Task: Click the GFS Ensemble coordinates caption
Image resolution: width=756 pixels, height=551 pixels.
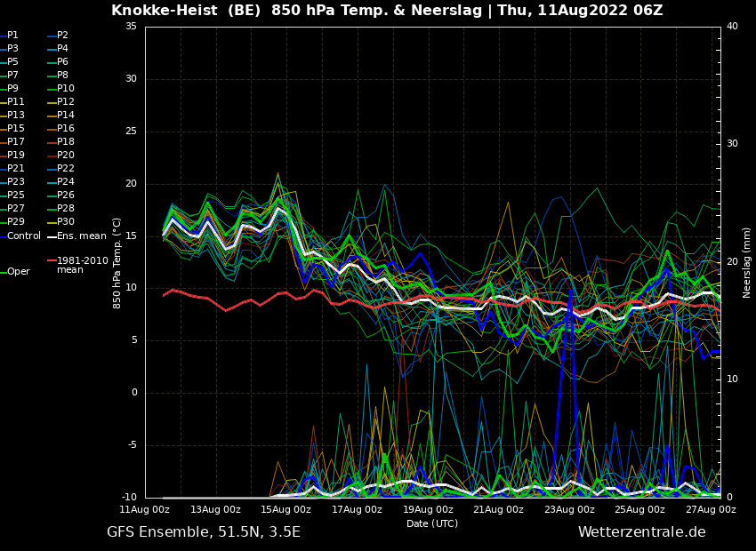Action: coord(204,532)
